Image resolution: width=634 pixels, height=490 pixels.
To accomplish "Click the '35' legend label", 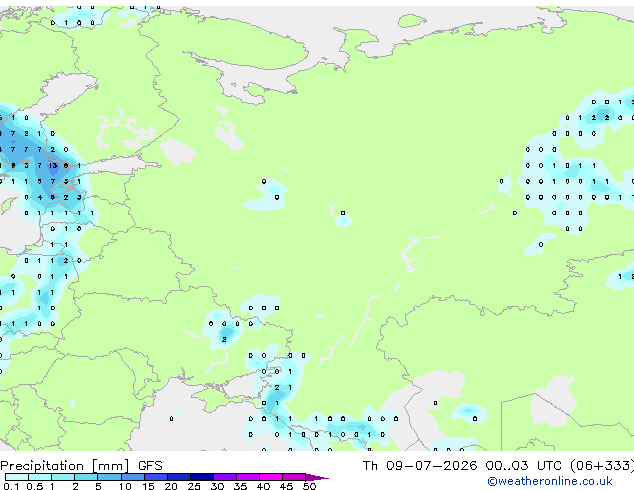I will [x=240, y=486].
